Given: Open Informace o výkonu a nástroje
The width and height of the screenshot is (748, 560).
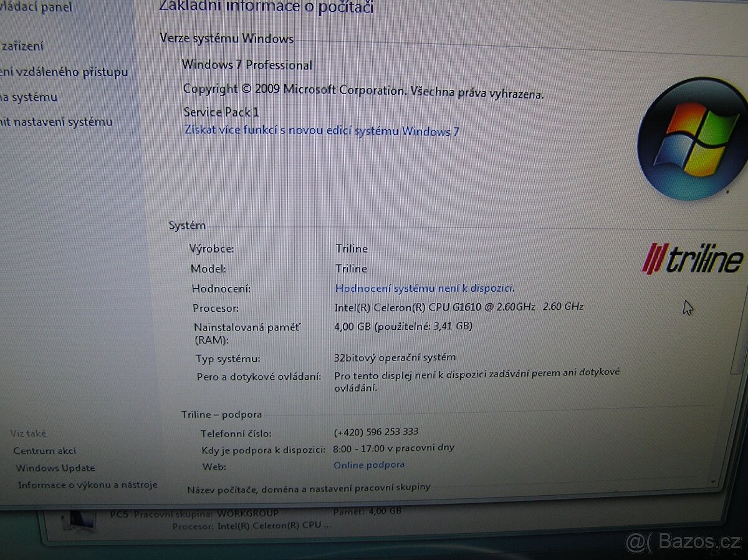Looking at the screenshot, I should [87, 485].
